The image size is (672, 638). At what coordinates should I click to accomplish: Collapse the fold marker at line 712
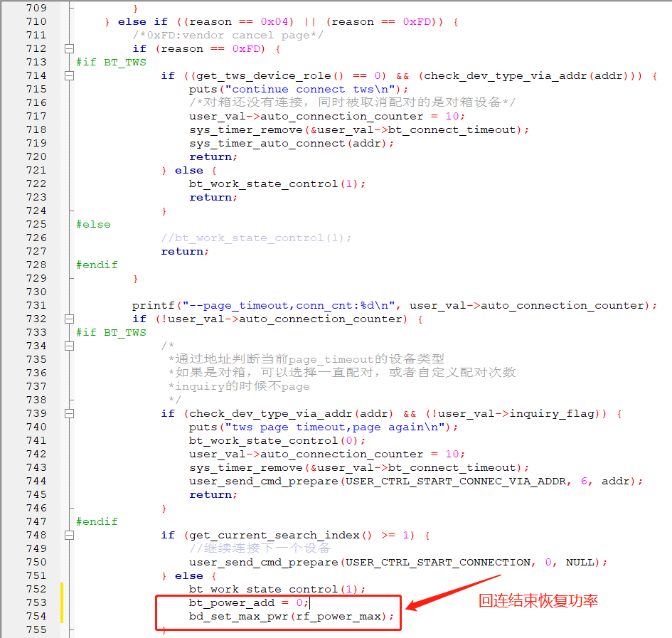pos(69,48)
